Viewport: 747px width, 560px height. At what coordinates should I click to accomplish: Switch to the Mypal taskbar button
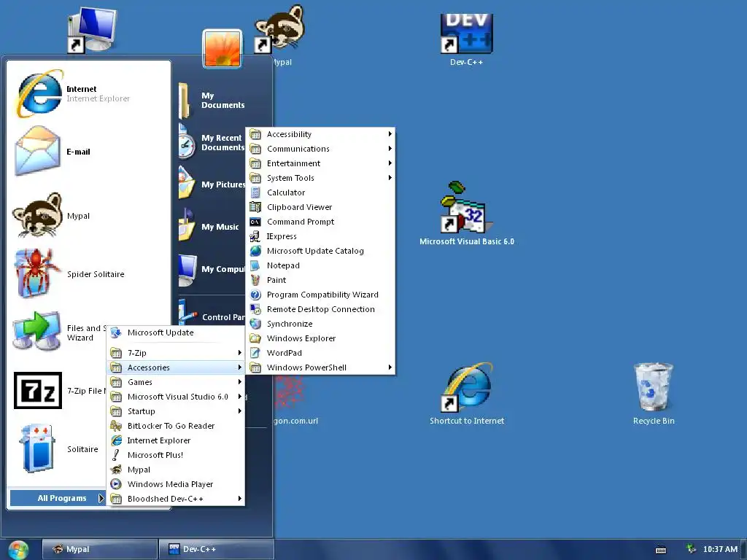point(99,549)
